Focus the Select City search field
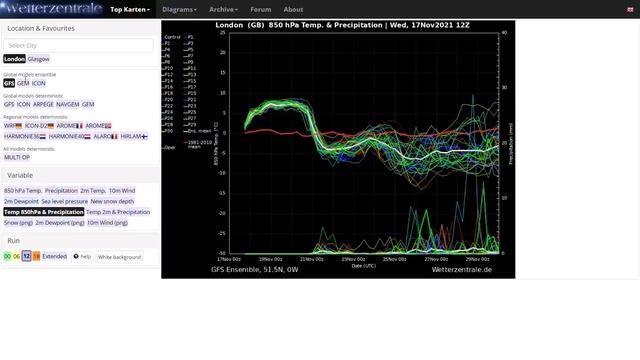This screenshot has width=640, height=360. click(x=78, y=45)
